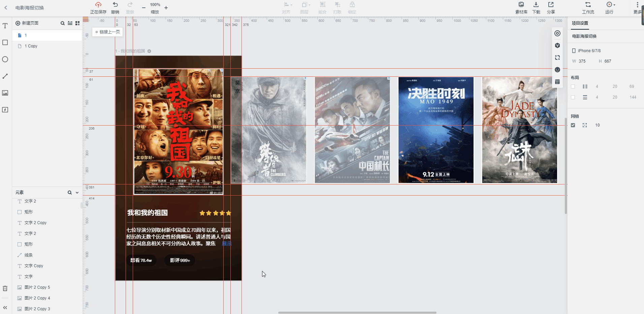This screenshot has width=644, height=314.
Task: Undo the last action with 撤销
Action: 115,8
